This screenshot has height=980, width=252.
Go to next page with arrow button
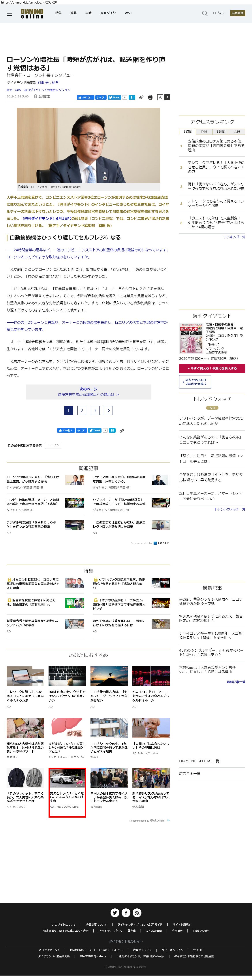pyautogui.click(x=108, y=410)
